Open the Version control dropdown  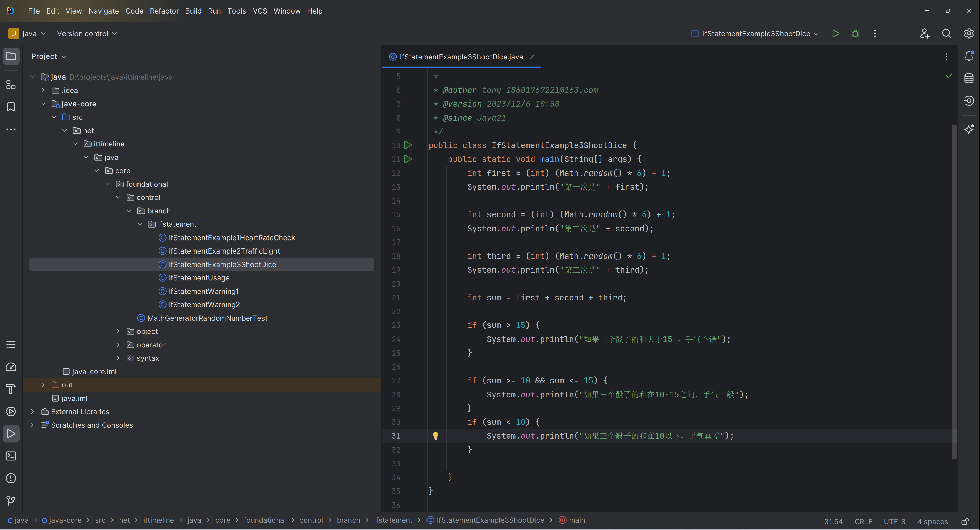(x=87, y=33)
